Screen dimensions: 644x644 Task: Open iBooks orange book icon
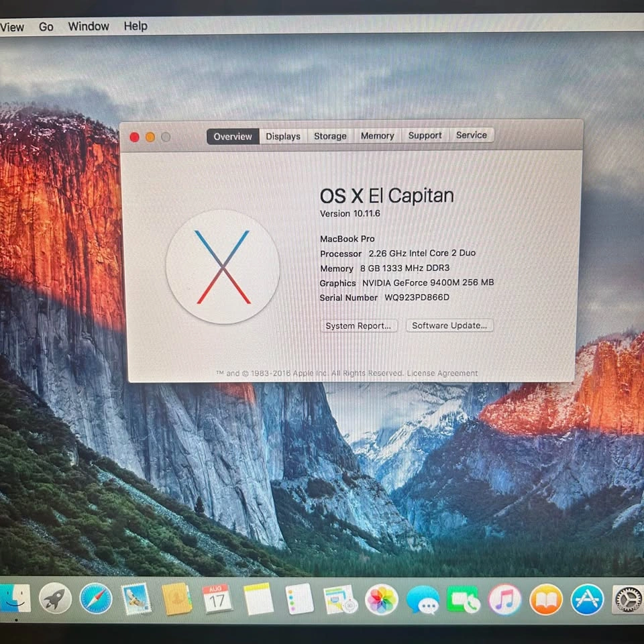(x=546, y=600)
